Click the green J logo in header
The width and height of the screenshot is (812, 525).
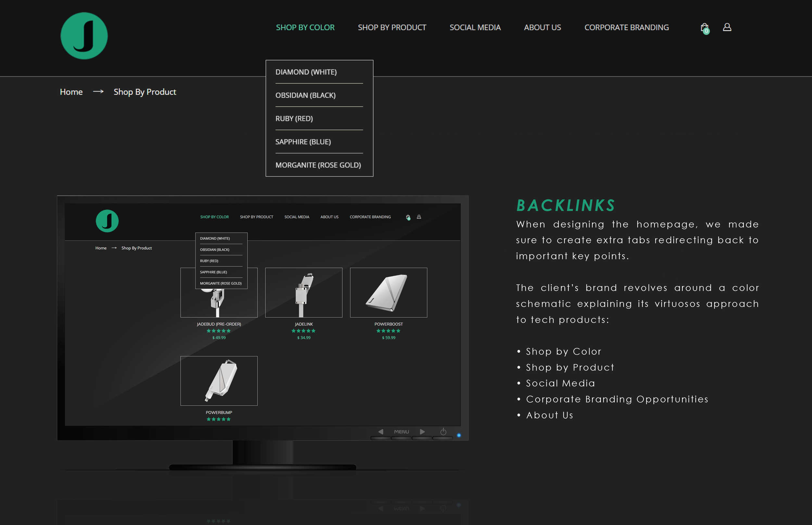84,36
